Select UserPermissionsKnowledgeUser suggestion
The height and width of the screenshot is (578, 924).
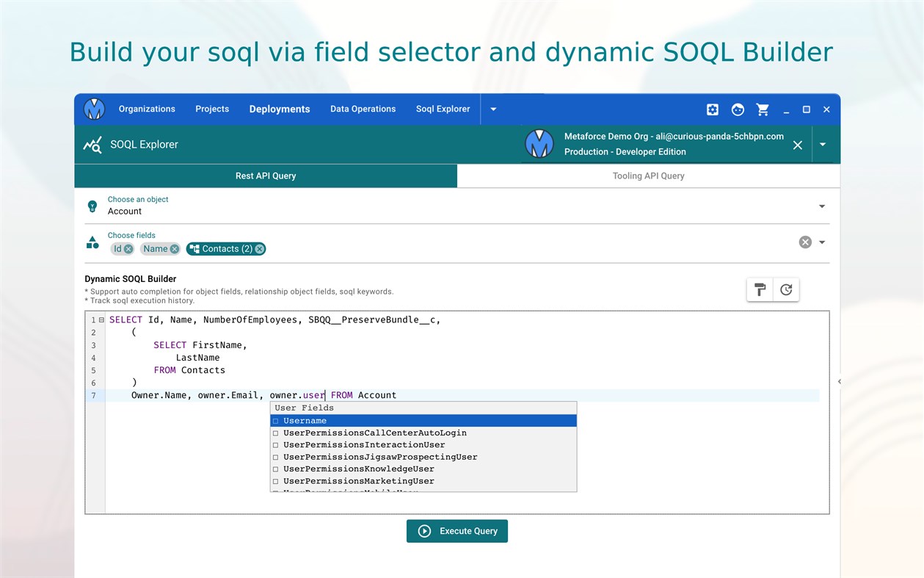[358, 469]
